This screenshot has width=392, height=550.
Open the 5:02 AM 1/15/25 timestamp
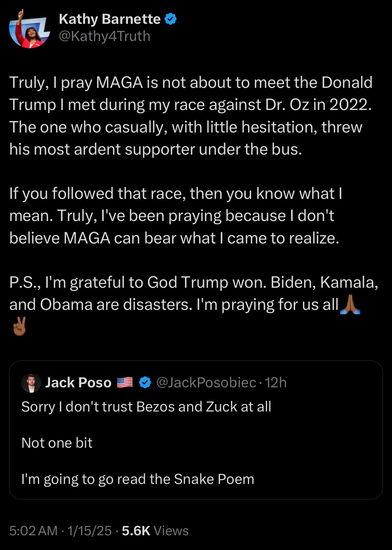60,531
